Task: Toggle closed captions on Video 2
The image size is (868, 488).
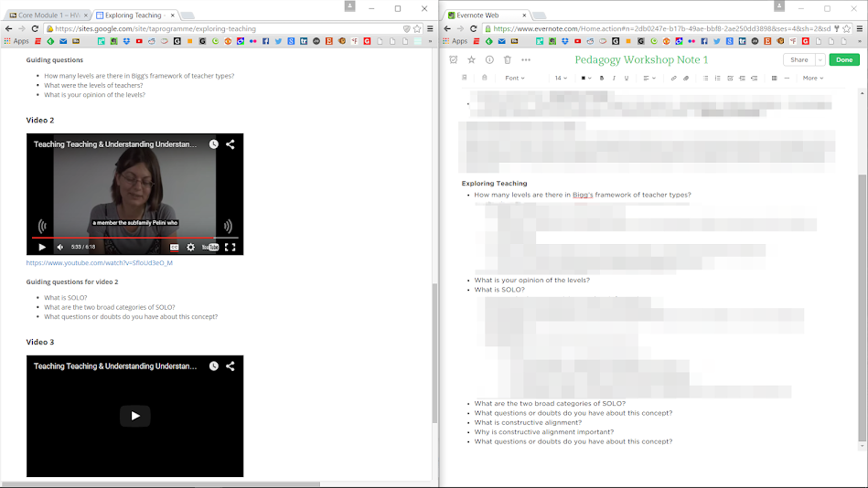Action: [174, 248]
